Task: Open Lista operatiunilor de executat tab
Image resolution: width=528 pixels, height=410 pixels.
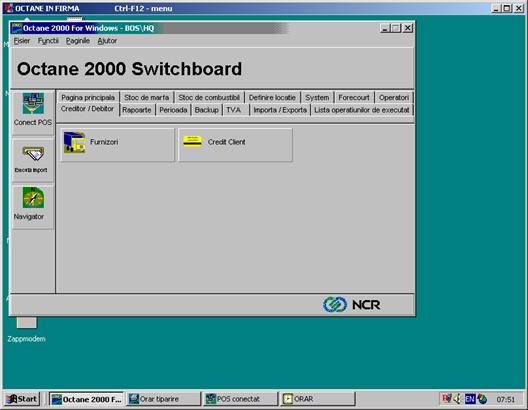Action: pyautogui.click(x=362, y=110)
